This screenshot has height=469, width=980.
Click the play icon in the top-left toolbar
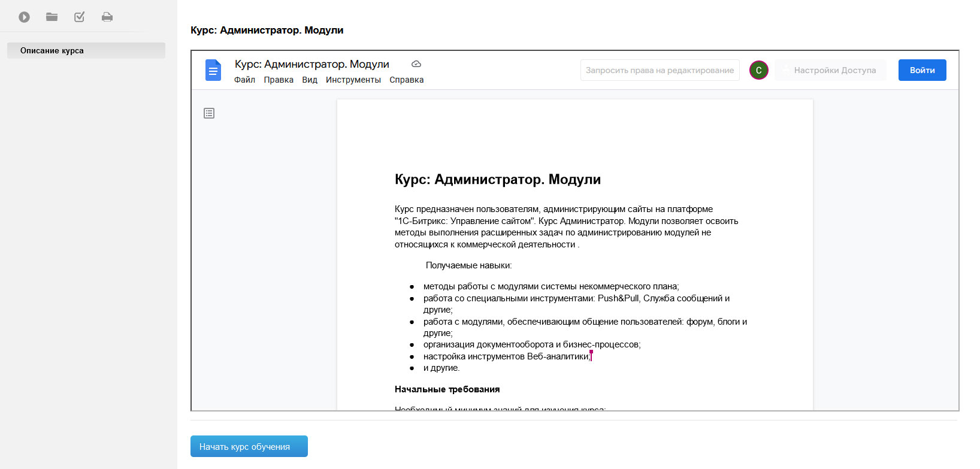click(24, 17)
